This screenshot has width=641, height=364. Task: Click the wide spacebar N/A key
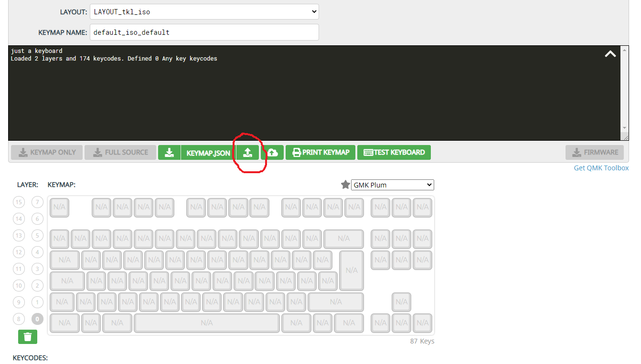[207, 323]
